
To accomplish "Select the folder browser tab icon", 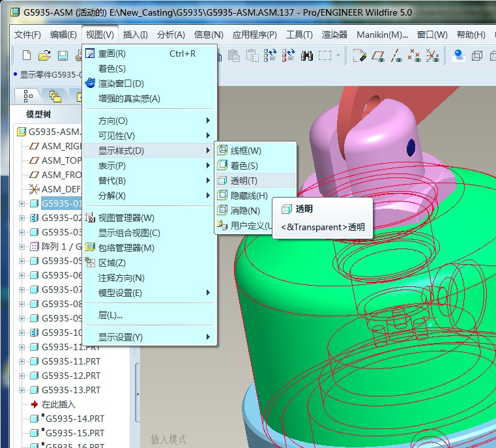I will click(x=55, y=96).
